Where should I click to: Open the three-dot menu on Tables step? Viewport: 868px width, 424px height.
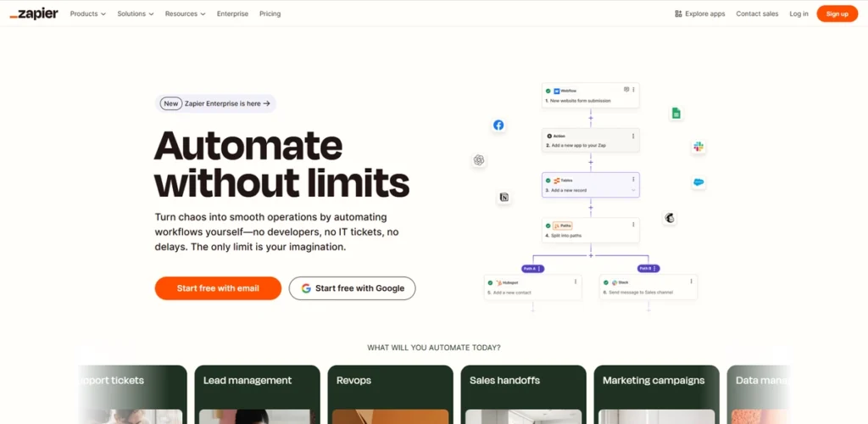[x=633, y=179]
